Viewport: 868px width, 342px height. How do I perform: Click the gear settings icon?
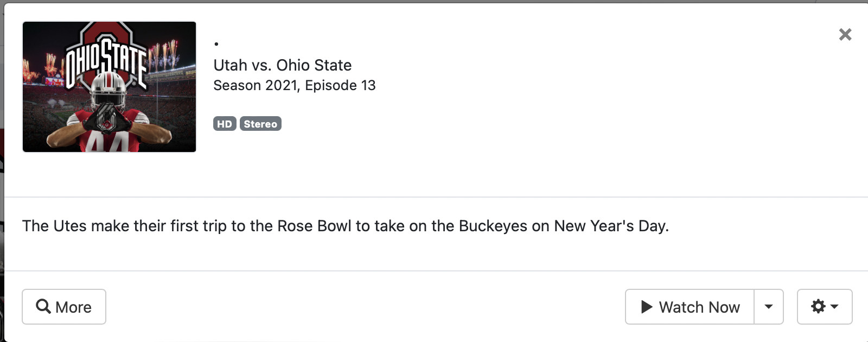(x=818, y=307)
